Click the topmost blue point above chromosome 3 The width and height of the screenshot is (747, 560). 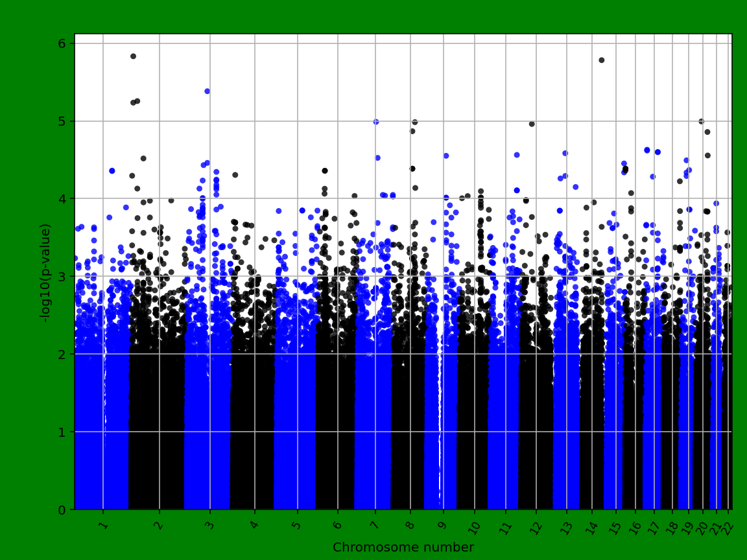tap(207, 90)
